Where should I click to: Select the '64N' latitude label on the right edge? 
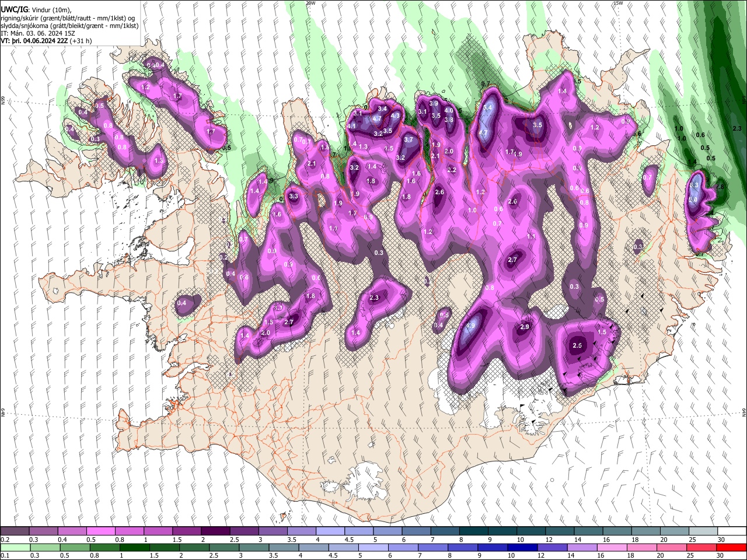pyautogui.click(x=744, y=412)
